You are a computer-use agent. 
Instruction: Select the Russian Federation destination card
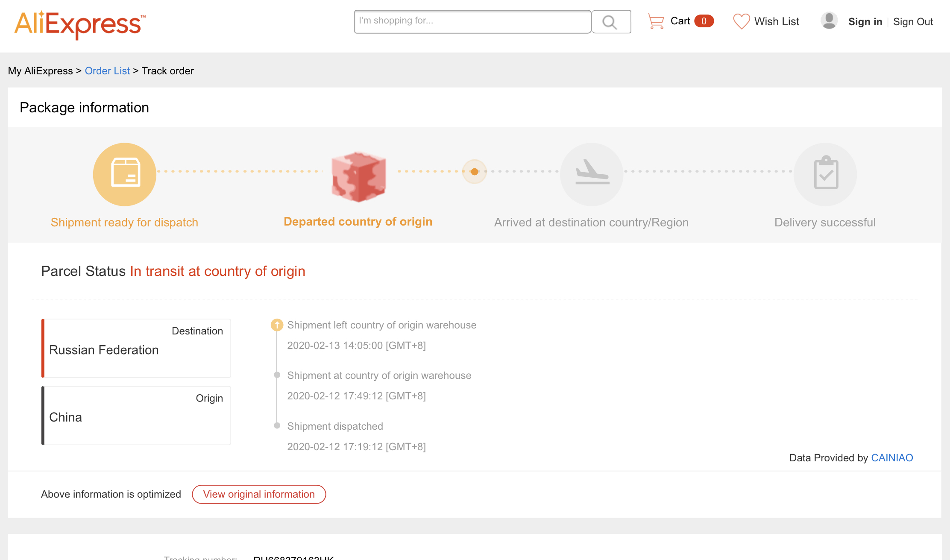[x=136, y=348]
